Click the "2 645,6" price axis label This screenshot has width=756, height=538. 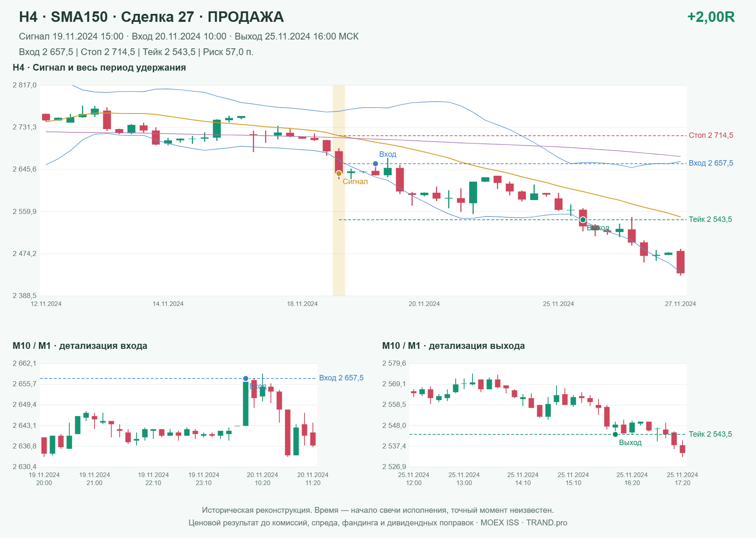click(24, 169)
